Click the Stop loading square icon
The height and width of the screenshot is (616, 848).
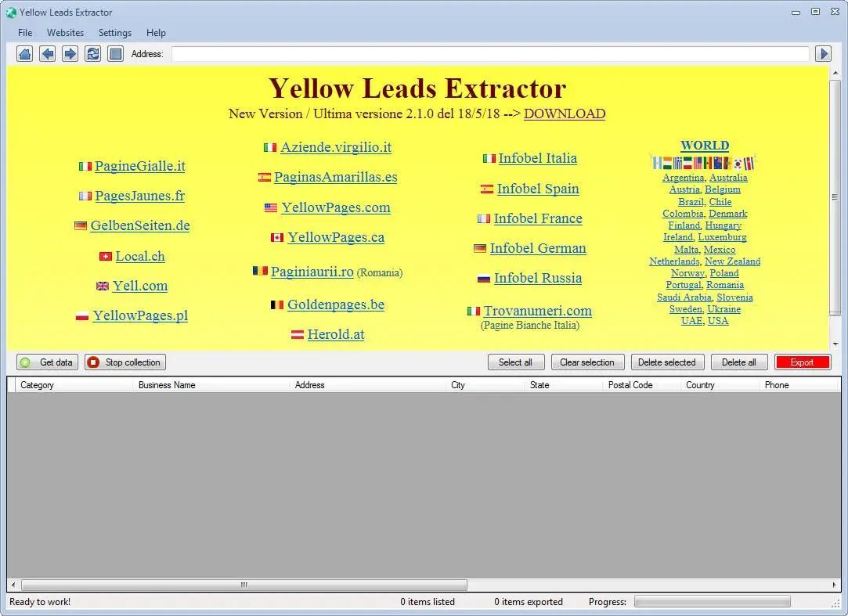point(115,54)
